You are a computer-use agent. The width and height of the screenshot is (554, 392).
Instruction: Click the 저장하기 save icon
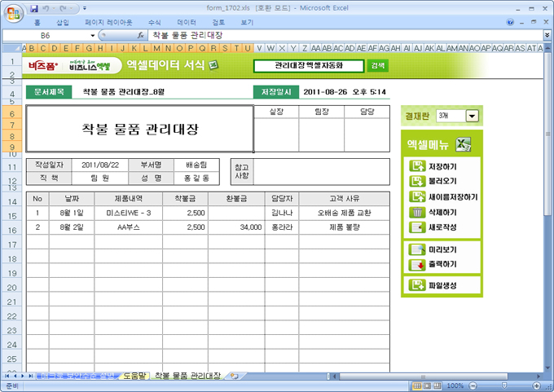pos(417,166)
